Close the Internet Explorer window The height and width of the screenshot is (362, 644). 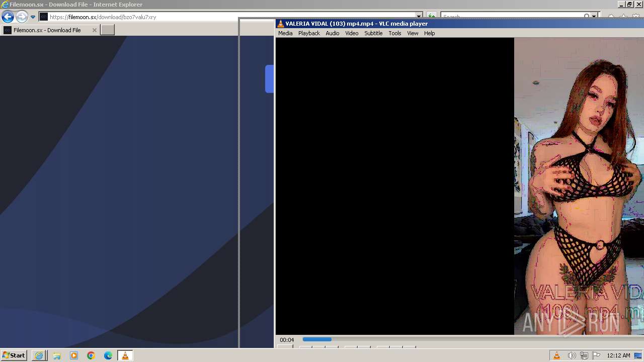(639, 5)
